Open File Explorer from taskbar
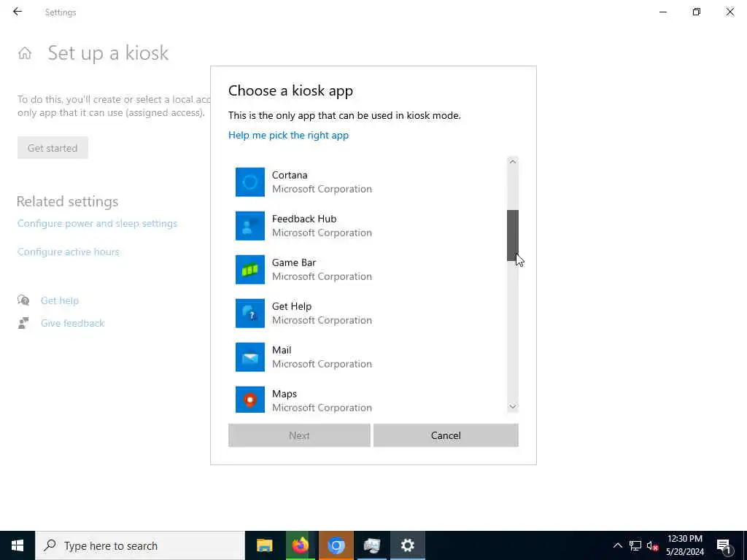The width and height of the screenshot is (747, 560). tap(264, 545)
